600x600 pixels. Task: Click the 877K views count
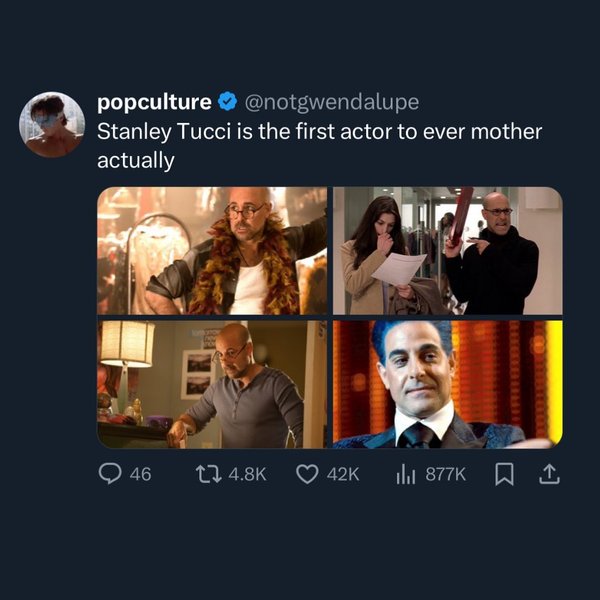coord(446,475)
